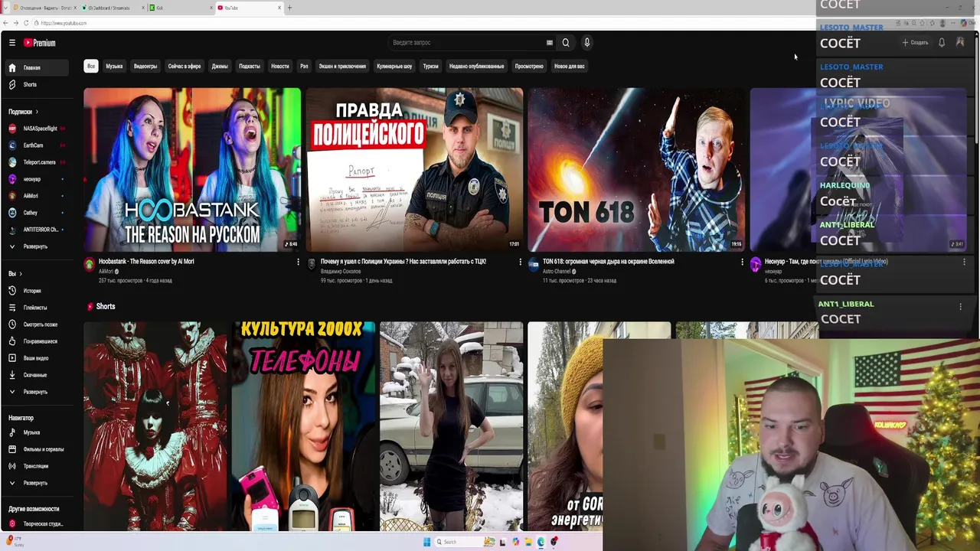980x551 pixels.
Task: Expand the Навигатор section with Развернуть
Action: (x=35, y=483)
